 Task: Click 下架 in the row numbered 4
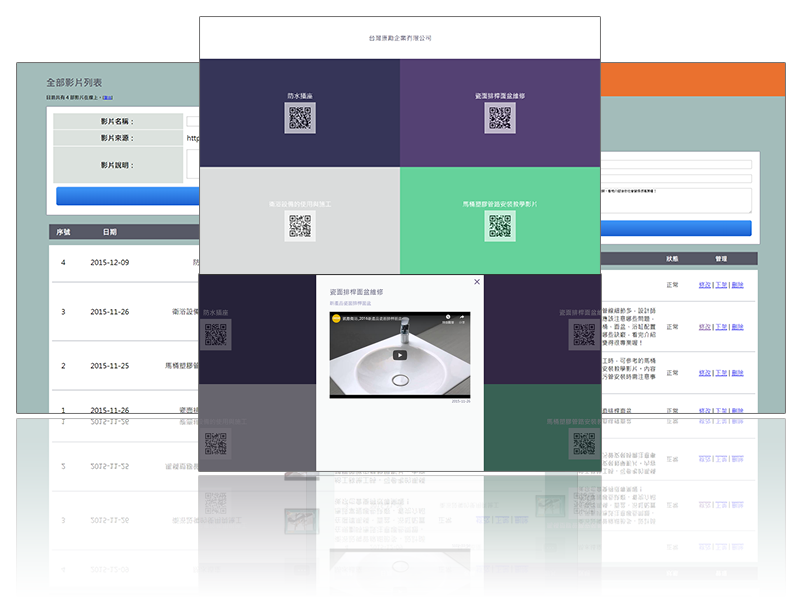click(721, 285)
